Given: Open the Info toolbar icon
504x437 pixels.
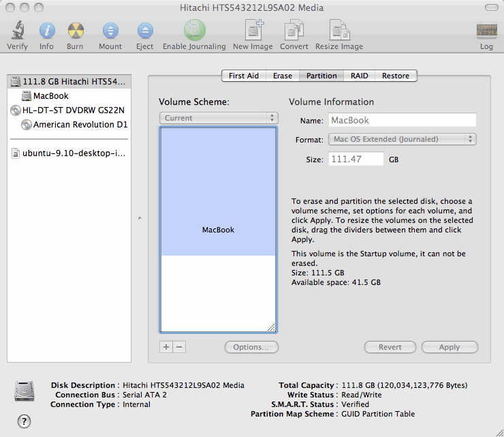Looking at the screenshot, I should 47,31.
